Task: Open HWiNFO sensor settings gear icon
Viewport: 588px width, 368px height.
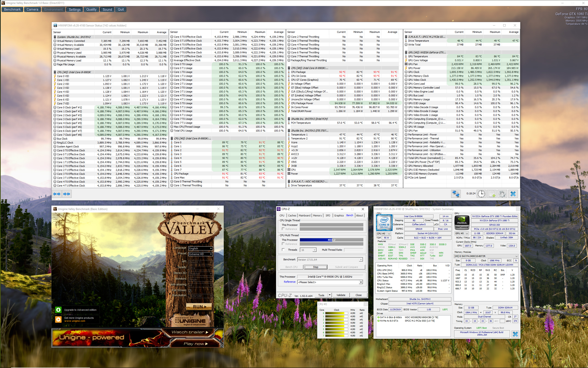Action: click(x=503, y=194)
